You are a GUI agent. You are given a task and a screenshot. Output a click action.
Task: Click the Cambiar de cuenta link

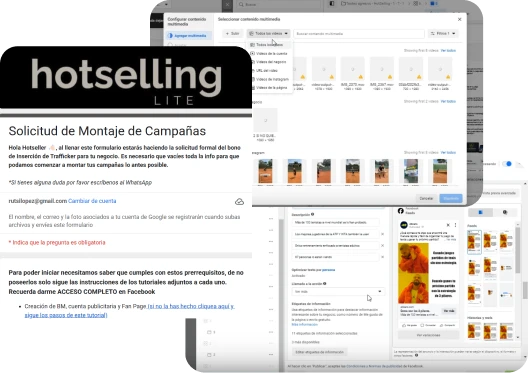tap(92, 201)
